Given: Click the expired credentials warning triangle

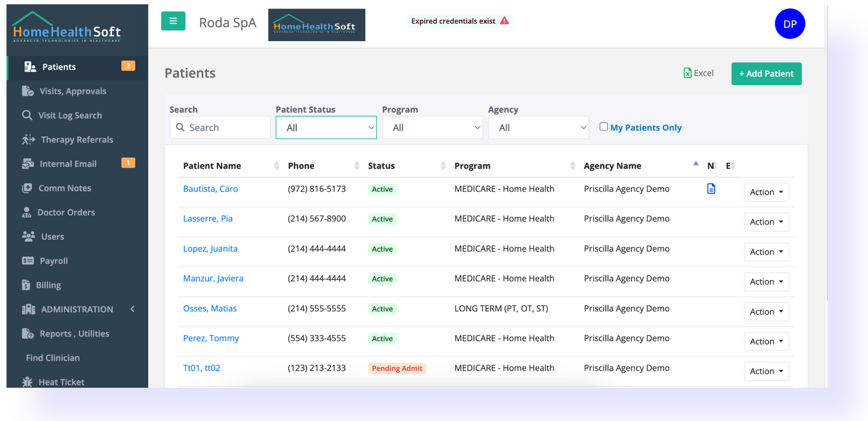Looking at the screenshot, I should pyautogui.click(x=504, y=21).
